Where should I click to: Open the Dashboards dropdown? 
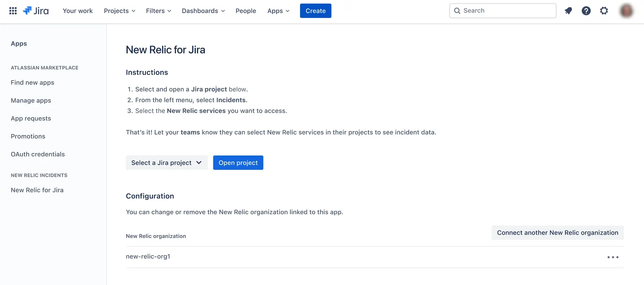pos(203,11)
